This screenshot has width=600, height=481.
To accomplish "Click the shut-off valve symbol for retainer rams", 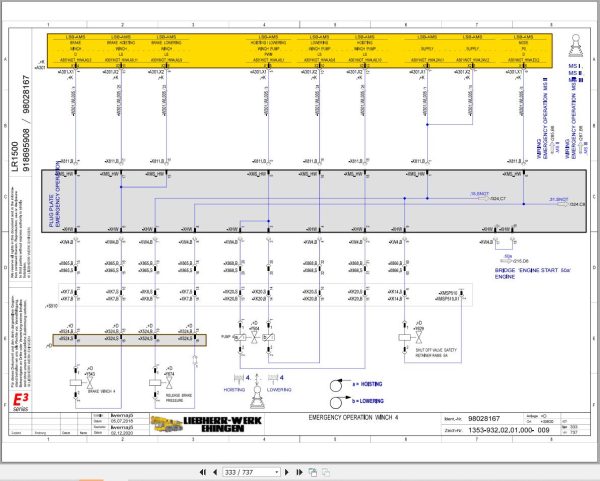I will (x=411, y=338).
